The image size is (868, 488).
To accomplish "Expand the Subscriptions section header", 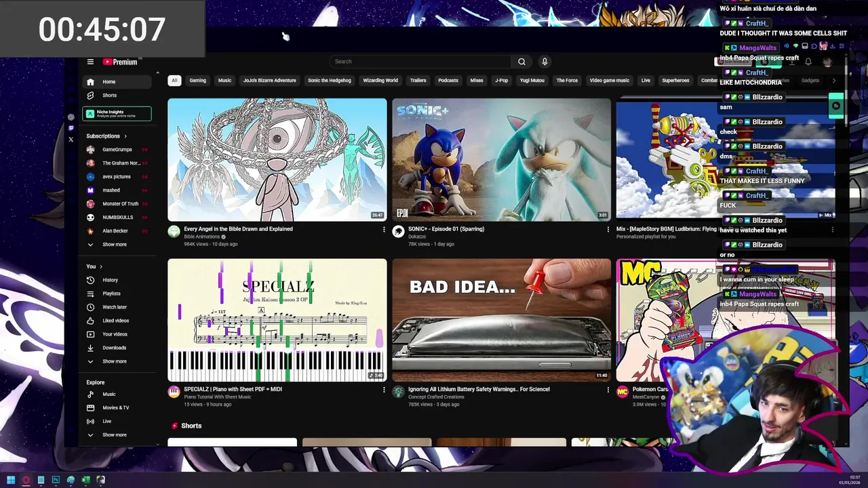I will click(x=106, y=136).
